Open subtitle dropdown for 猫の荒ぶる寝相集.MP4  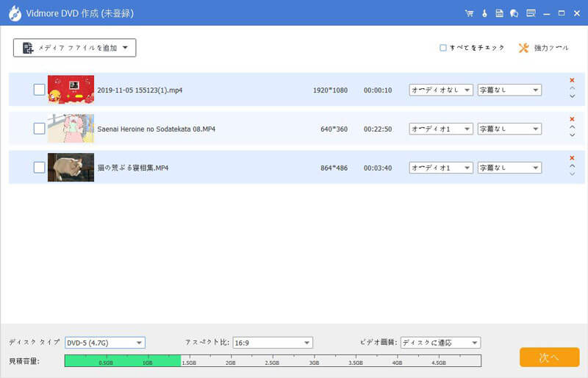(509, 168)
